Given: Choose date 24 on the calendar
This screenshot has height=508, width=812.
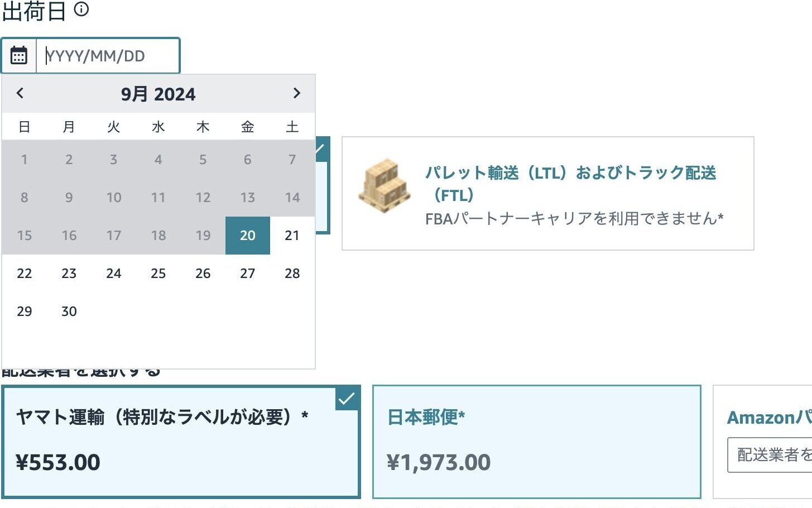Looking at the screenshot, I should click(114, 274).
